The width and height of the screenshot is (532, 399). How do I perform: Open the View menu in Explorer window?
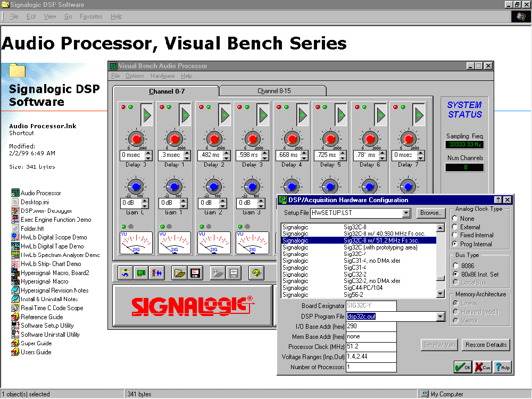coord(50,16)
